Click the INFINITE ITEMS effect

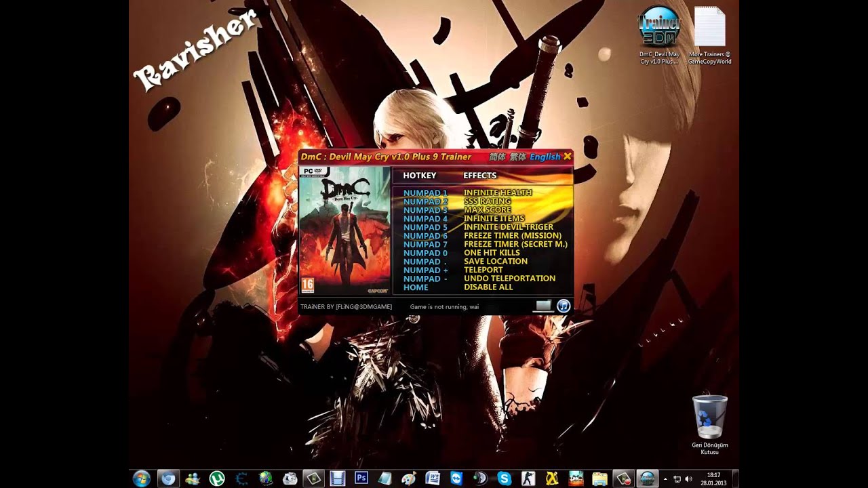pos(494,218)
